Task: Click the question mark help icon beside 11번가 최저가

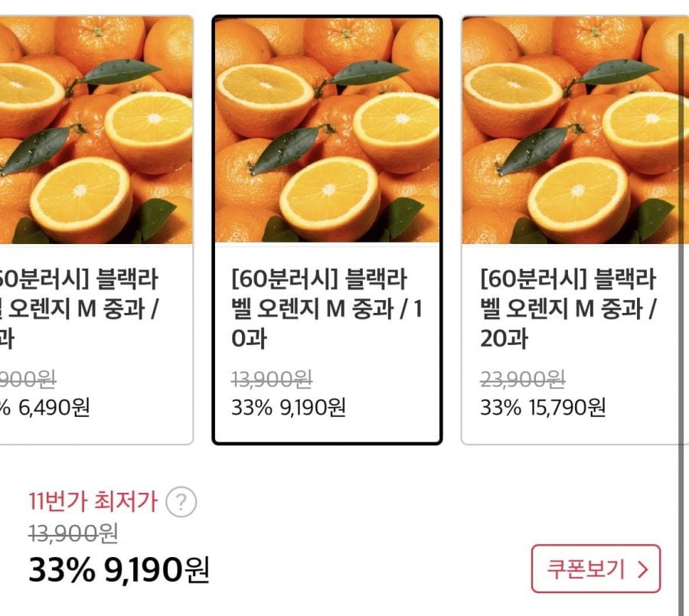Action: click(x=181, y=503)
